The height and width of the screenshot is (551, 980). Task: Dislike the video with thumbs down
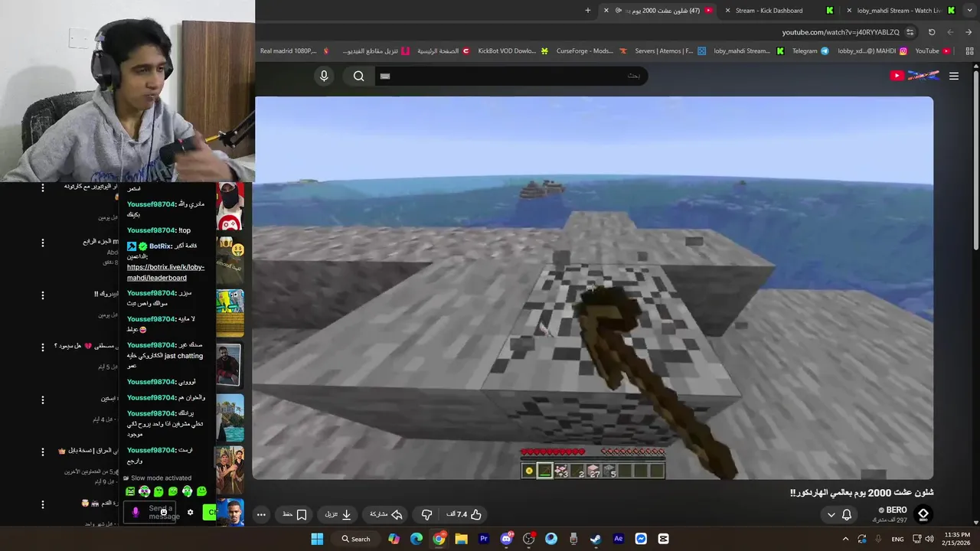427,514
